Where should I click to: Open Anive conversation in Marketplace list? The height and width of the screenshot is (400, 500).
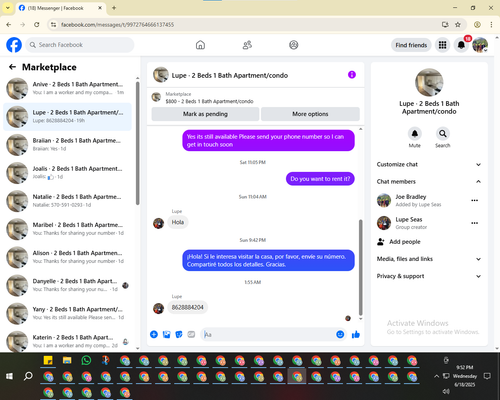pyautogui.click(x=67, y=89)
